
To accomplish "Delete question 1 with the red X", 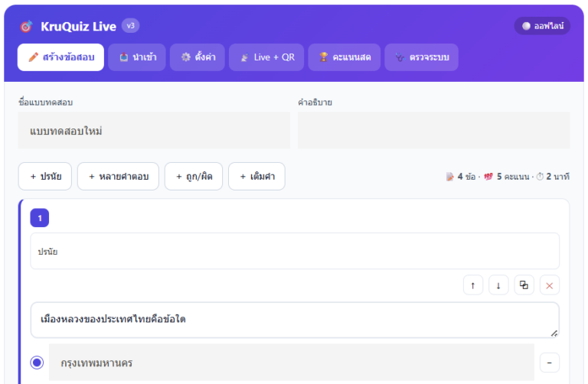I will [550, 285].
